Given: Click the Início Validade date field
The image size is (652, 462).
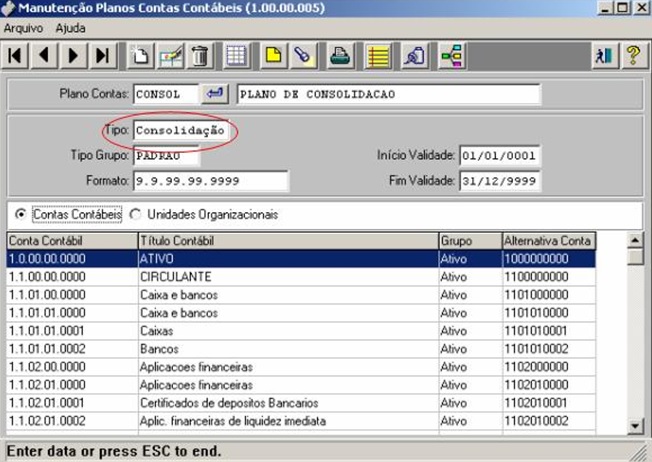Looking at the screenshot, I should [500, 156].
